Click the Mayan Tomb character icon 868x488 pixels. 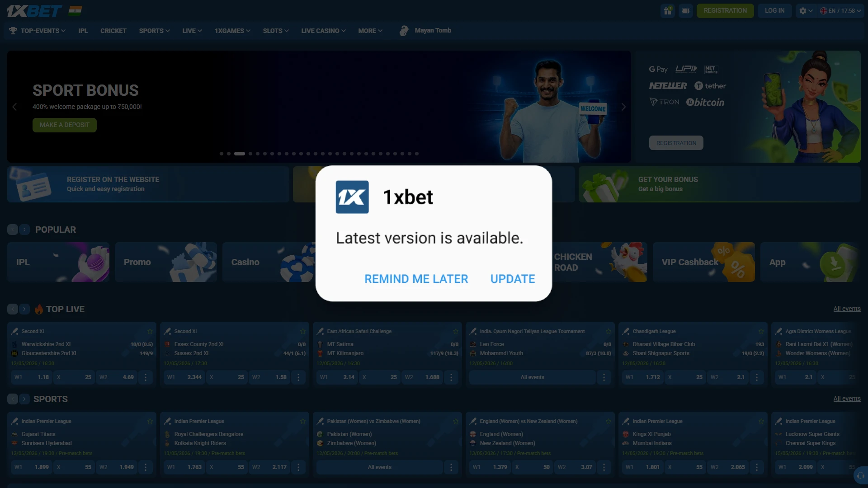(x=404, y=30)
